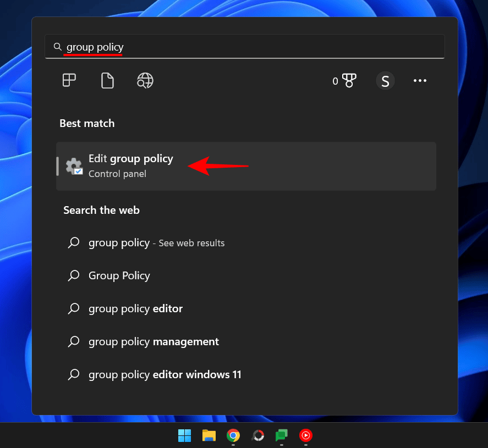Open the Start menu

pyautogui.click(x=184, y=435)
